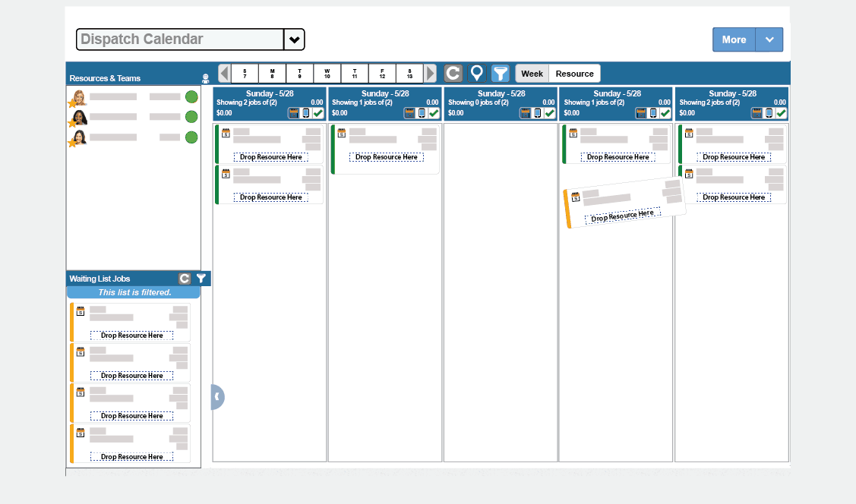This screenshot has width=856, height=504.
Task: Go to the next week with right arrow
Action: tap(430, 73)
